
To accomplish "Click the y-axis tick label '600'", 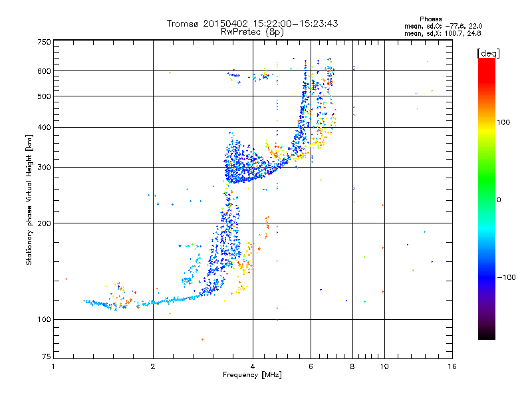I will 45,71.
